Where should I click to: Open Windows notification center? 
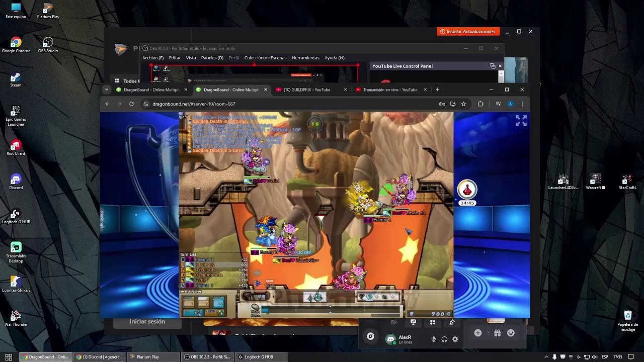(x=631, y=357)
